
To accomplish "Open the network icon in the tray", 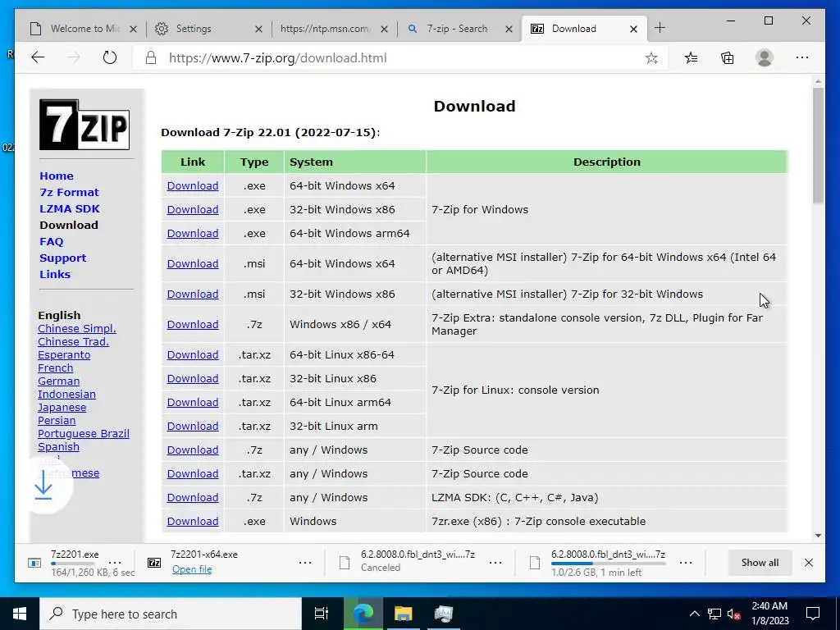I will 714,614.
